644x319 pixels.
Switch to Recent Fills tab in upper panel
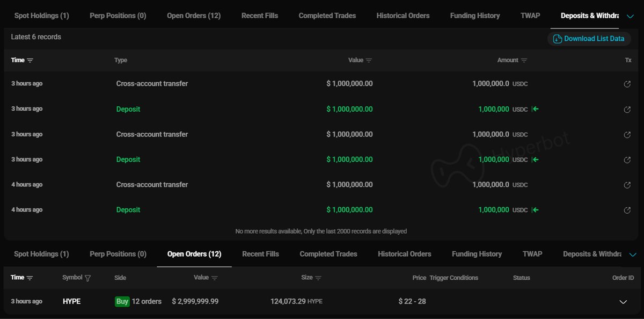tap(260, 16)
